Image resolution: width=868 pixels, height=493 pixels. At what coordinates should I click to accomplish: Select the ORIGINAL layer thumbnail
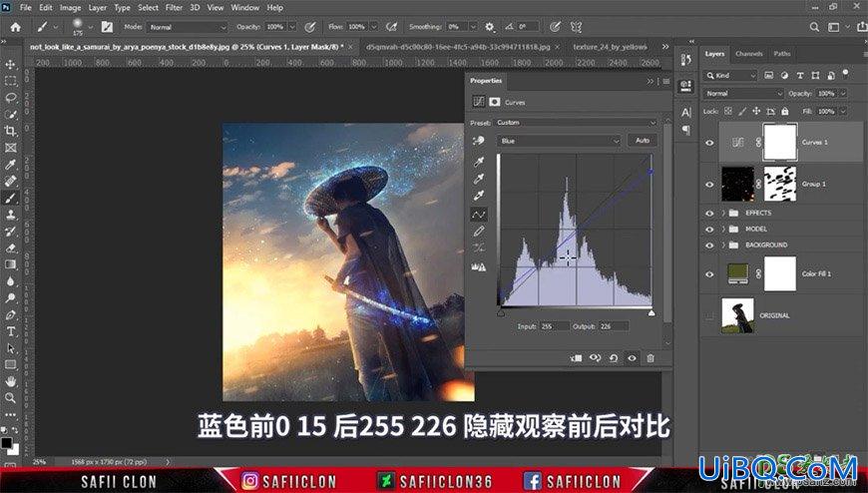click(x=738, y=315)
